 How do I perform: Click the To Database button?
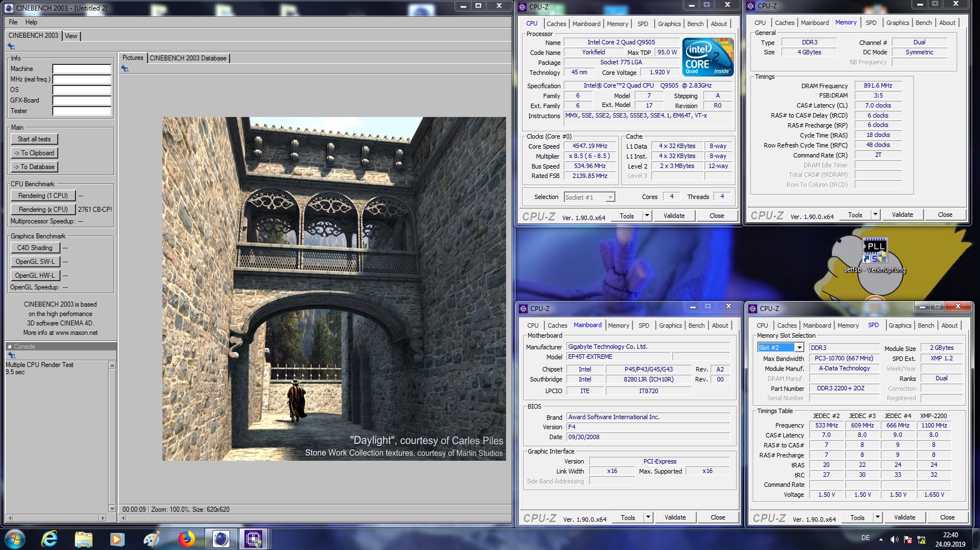(x=34, y=167)
